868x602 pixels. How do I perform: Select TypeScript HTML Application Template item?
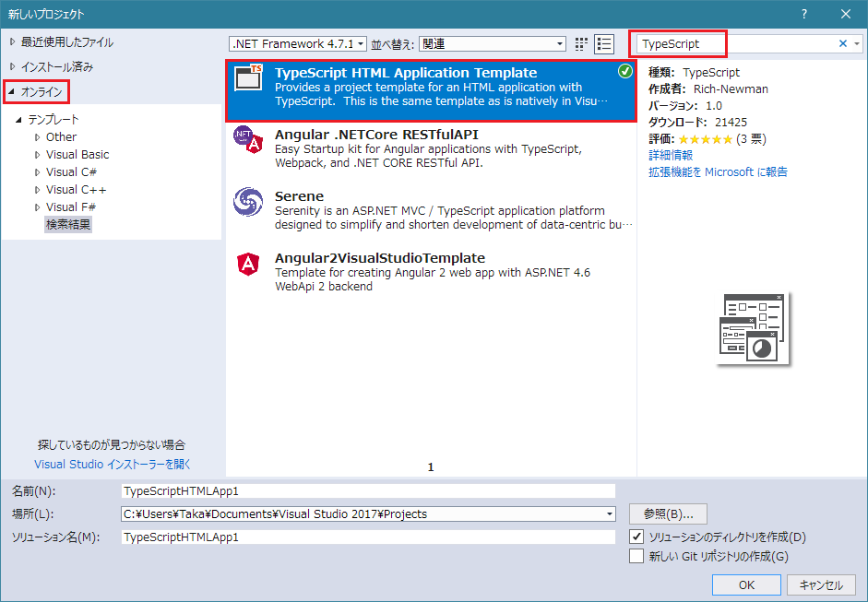pos(431,90)
